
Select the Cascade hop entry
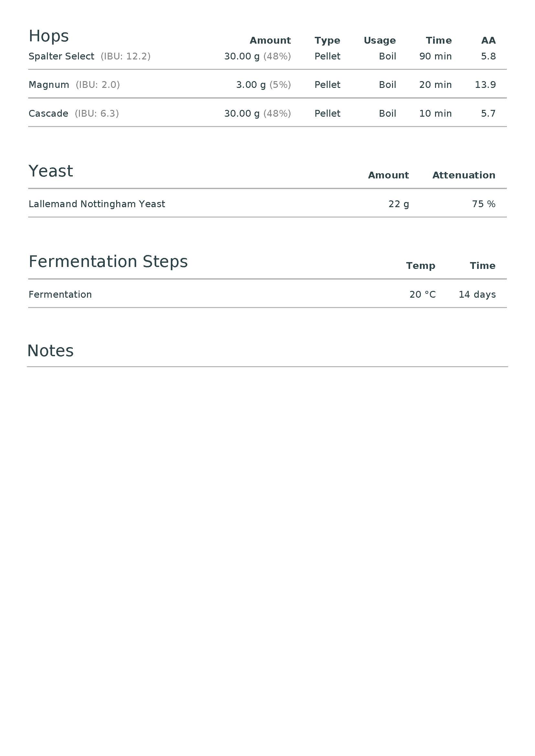click(49, 113)
